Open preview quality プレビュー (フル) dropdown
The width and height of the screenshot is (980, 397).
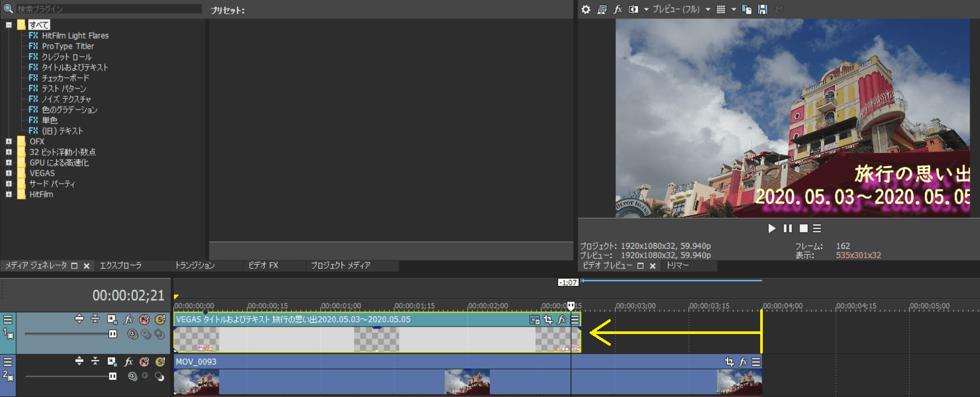[681, 9]
